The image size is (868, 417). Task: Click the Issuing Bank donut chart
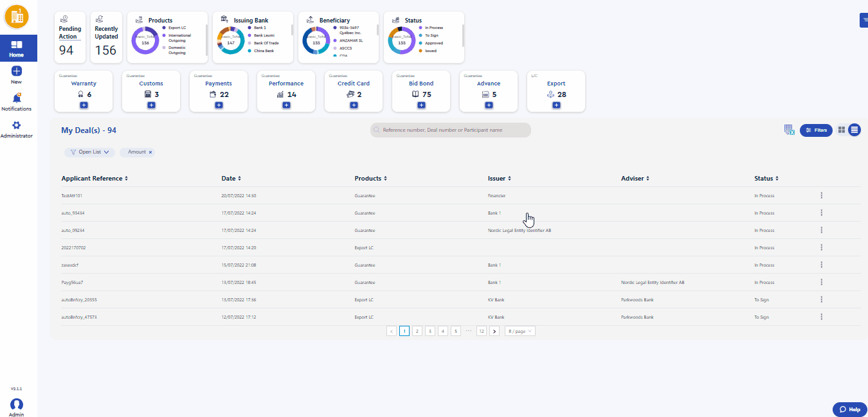231,40
